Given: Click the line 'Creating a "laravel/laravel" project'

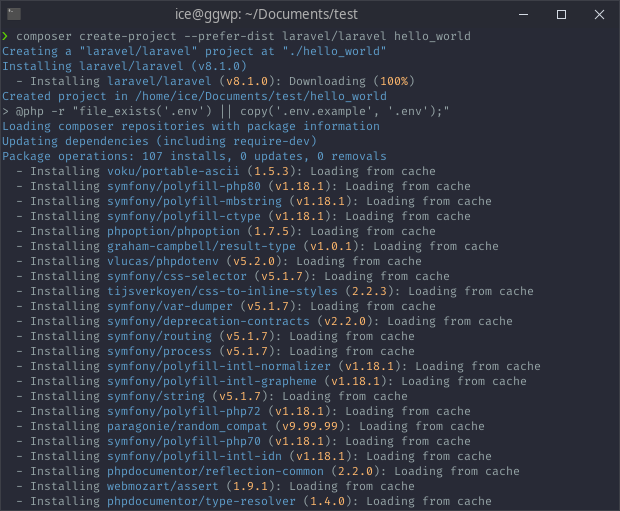Looking at the screenshot, I should tap(194, 51).
